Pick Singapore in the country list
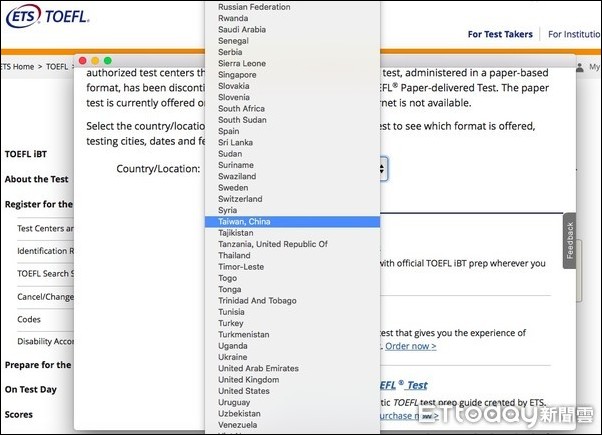 pyautogui.click(x=237, y=75)
